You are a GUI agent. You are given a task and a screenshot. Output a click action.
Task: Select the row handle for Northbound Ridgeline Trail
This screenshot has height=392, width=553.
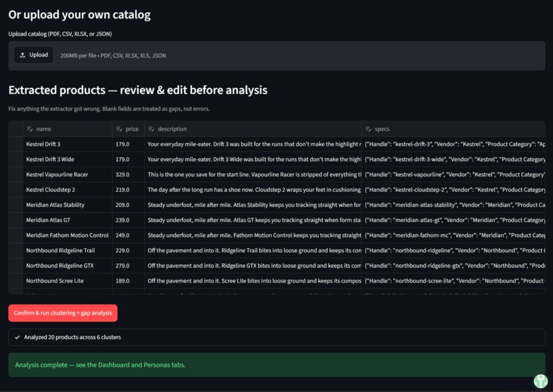16,250
